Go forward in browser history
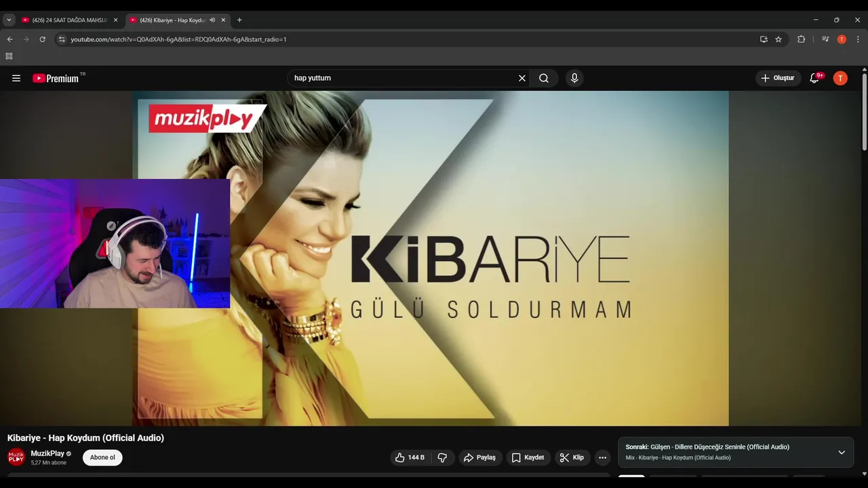This screenshot has height=488, width=868. (x=26, y=39)
